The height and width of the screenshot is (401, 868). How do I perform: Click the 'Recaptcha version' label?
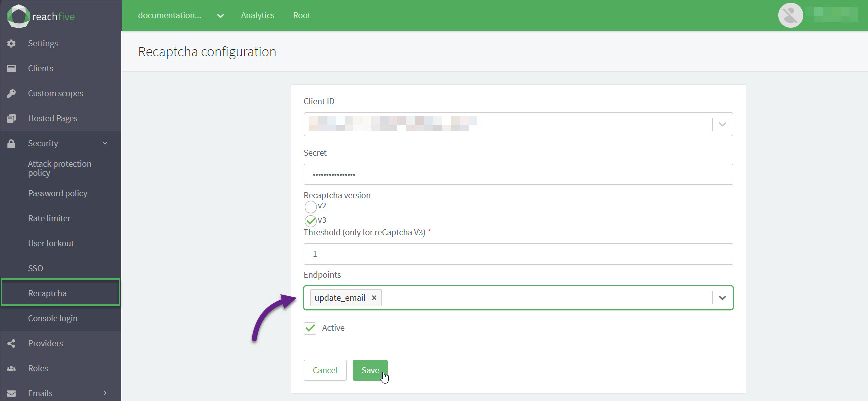click(337, 195)
